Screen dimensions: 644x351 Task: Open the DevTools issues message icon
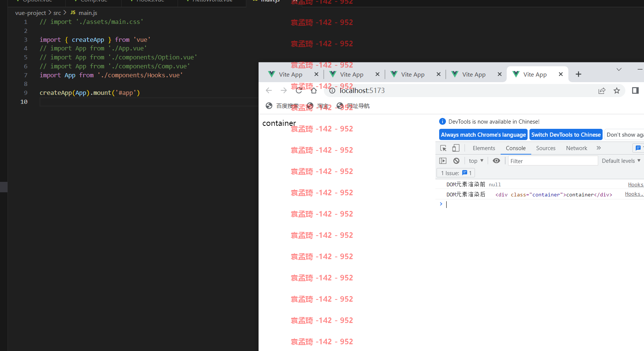coord(638,148)
